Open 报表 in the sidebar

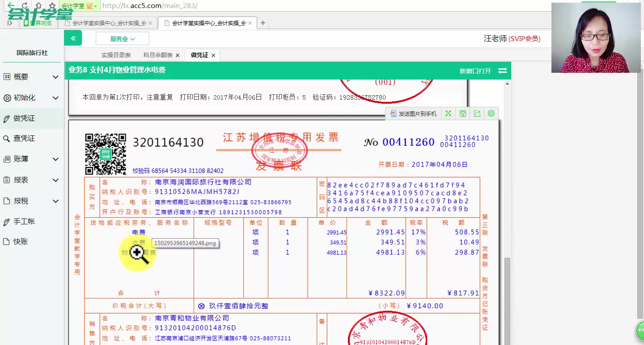[x=21, y=180]
